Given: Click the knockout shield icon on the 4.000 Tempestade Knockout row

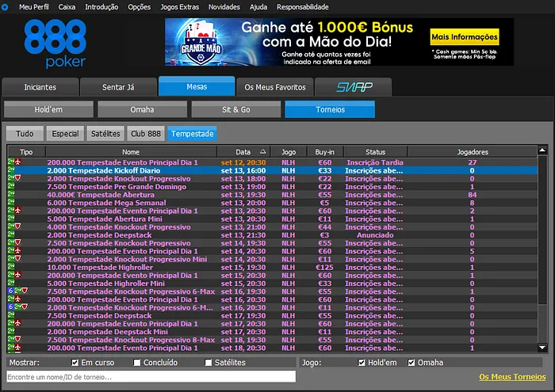Looking at the screenshot, I should point(17,226).
